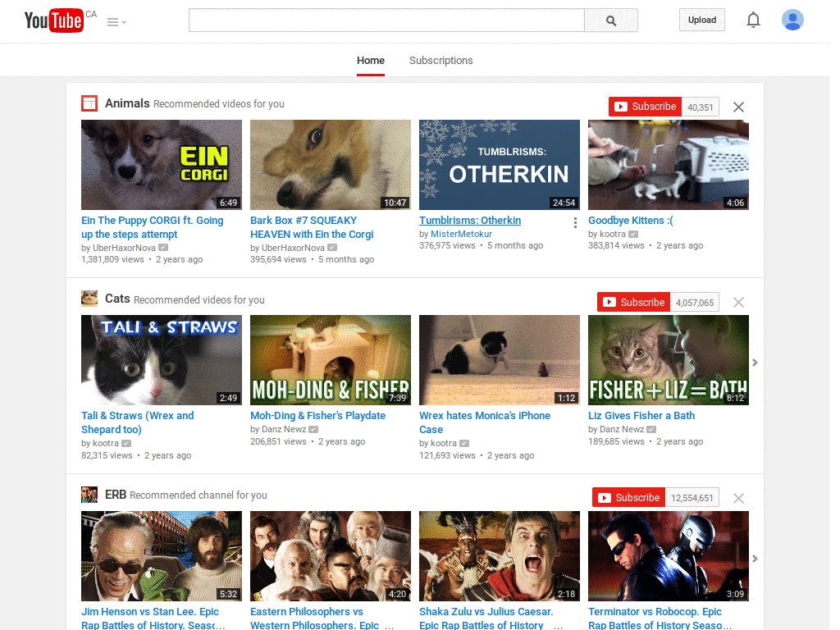The image size is (840, 630).
Task: Open the Tumblrisms: Otherkin title link
Action: tap(470, 220)
